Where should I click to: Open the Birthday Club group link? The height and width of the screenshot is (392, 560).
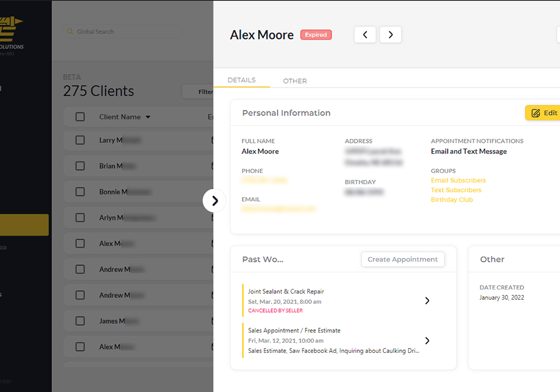(x=451, y=200)
